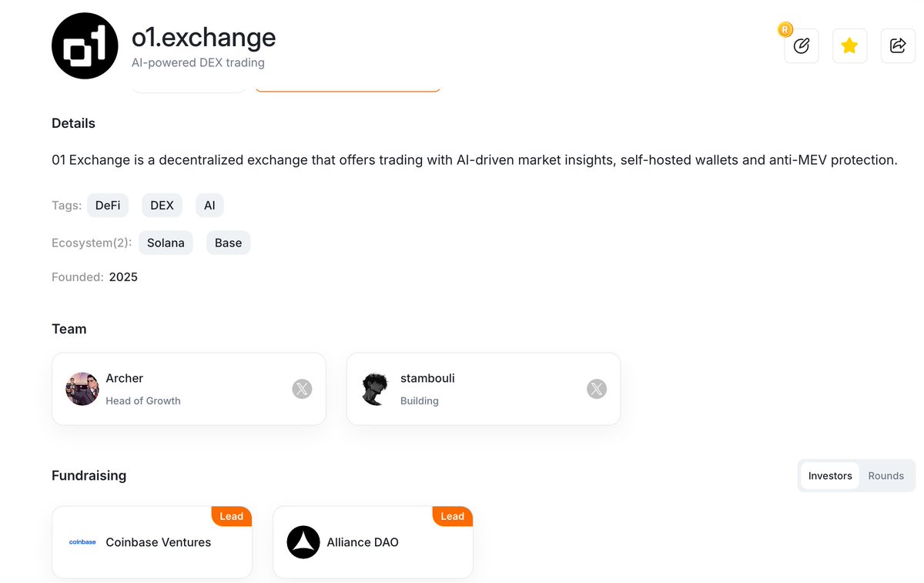Open the Alliance DAO investor name
This screenshot has width=924, height=583.
point(363,542)
